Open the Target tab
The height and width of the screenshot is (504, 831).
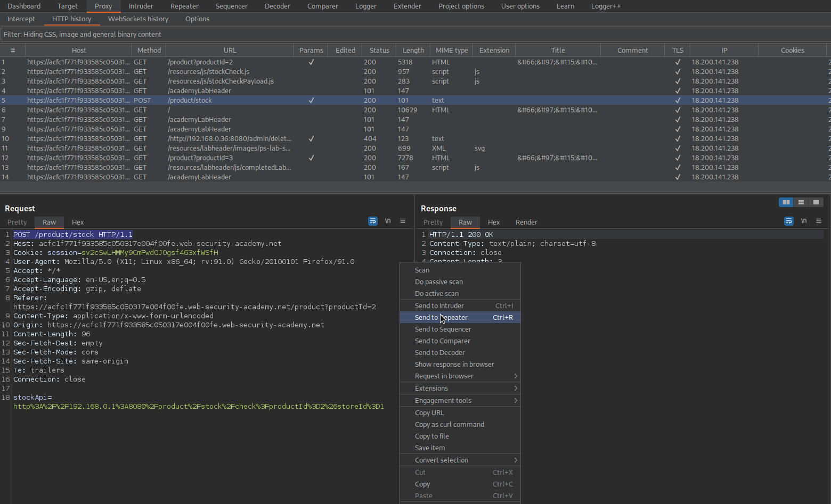click(67, 6)
